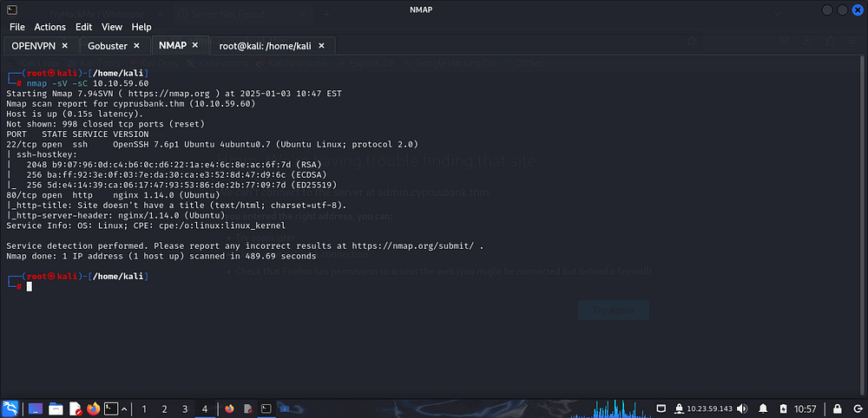
Task: Maximize the NMAP terminal window
Action: [x=843, y=10]
